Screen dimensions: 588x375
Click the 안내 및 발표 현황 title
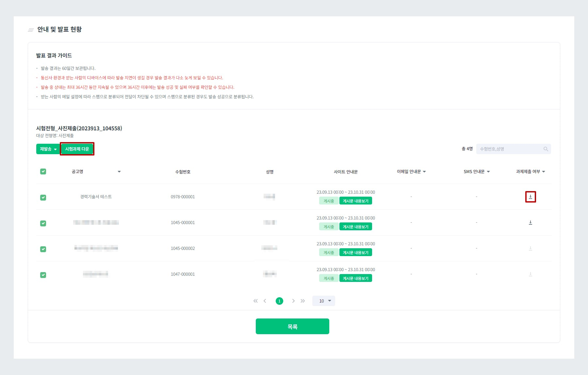click(x=59, y=29)
